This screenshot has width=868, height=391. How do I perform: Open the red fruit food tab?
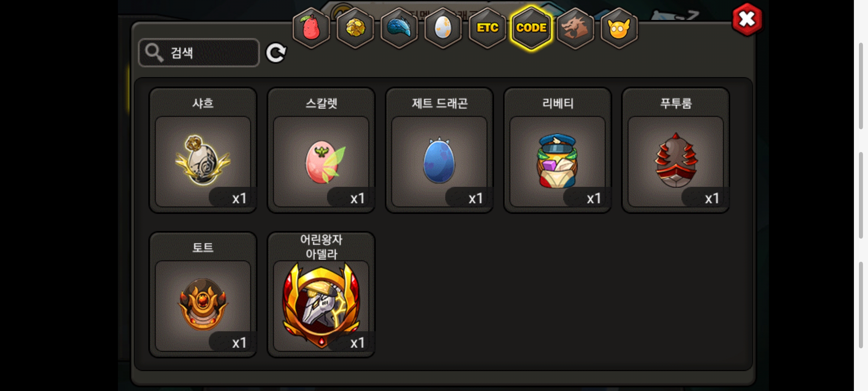[x=311, y=28]
